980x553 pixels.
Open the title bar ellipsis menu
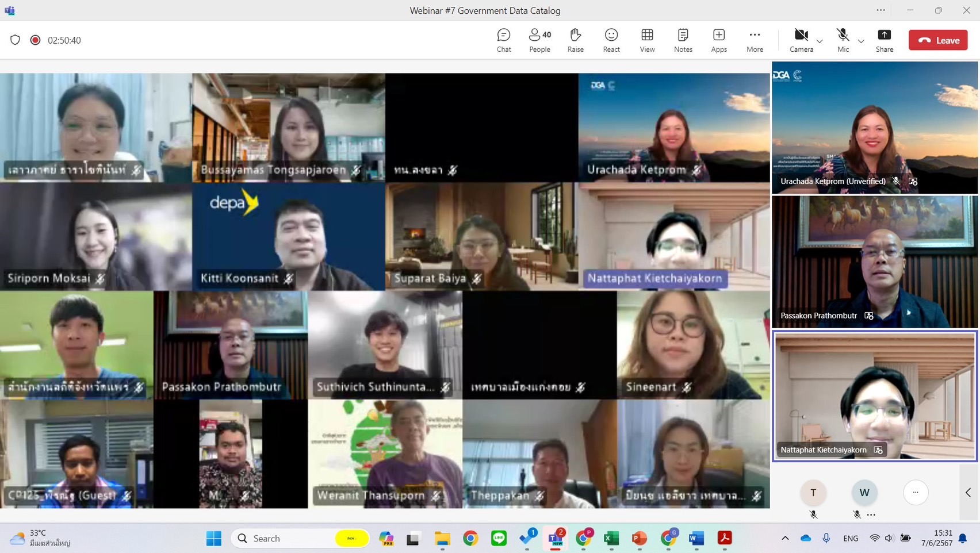(881, 10)
